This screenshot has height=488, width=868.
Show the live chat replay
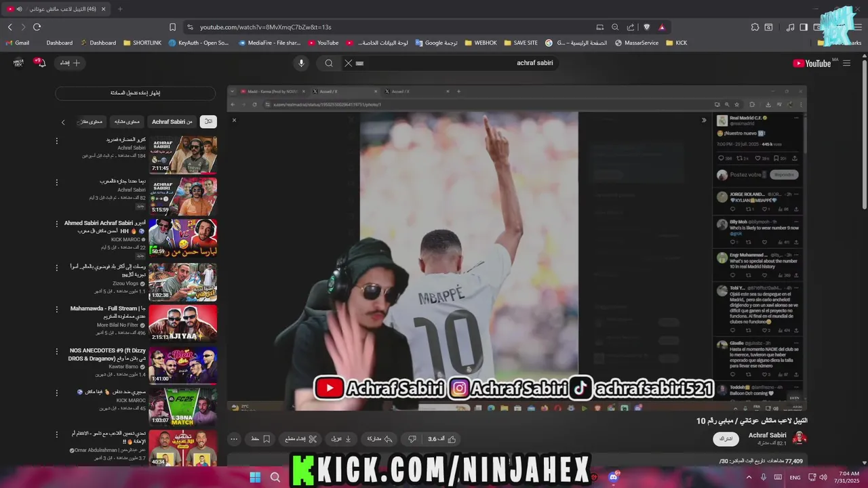pos(136,93)
